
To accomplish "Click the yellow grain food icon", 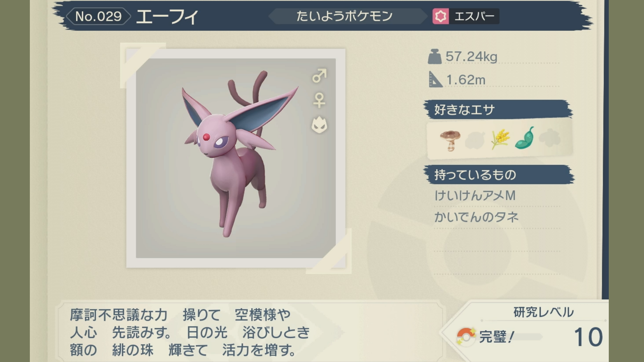I will (x=500, y=139).
